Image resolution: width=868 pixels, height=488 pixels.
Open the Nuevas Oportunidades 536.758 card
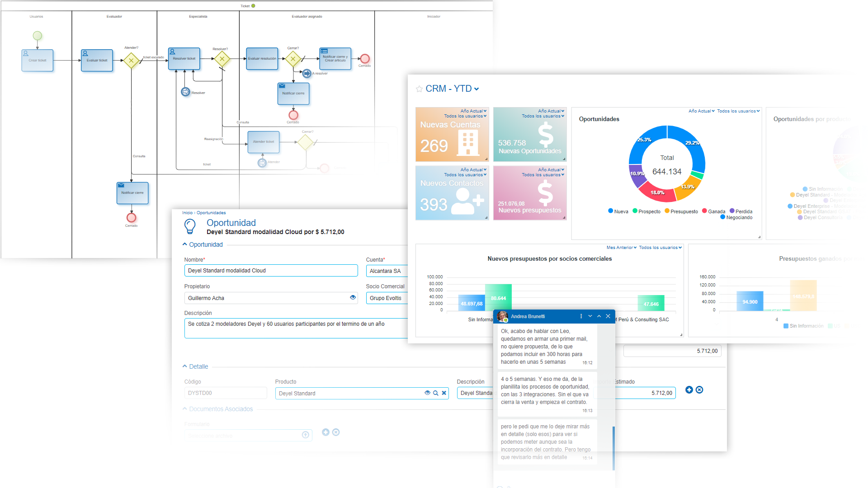(x=530, y=134)
